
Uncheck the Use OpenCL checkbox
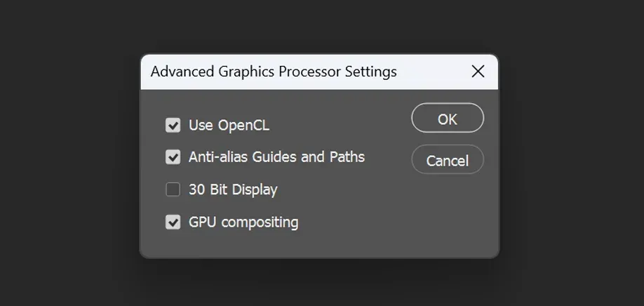(173, 125)
